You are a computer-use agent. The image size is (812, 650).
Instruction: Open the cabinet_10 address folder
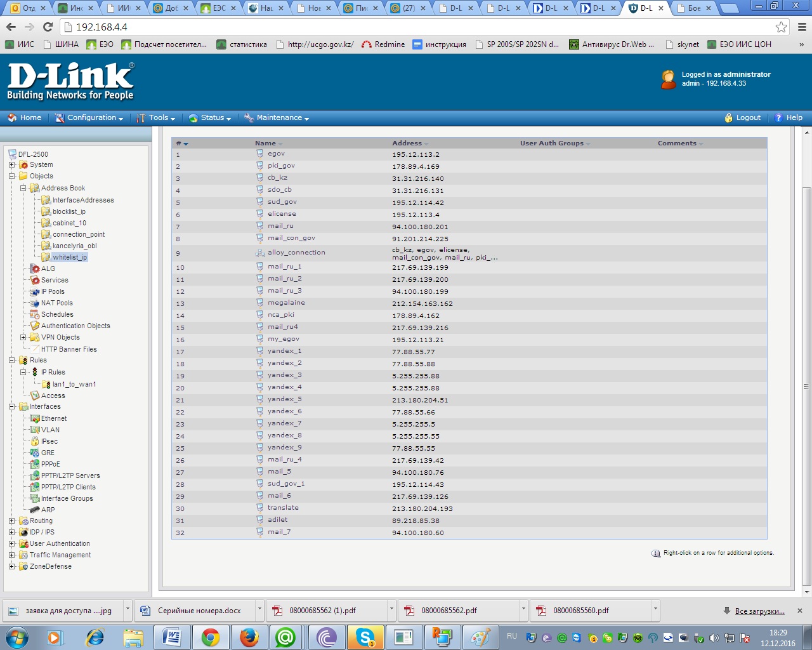tap(69, 223)
